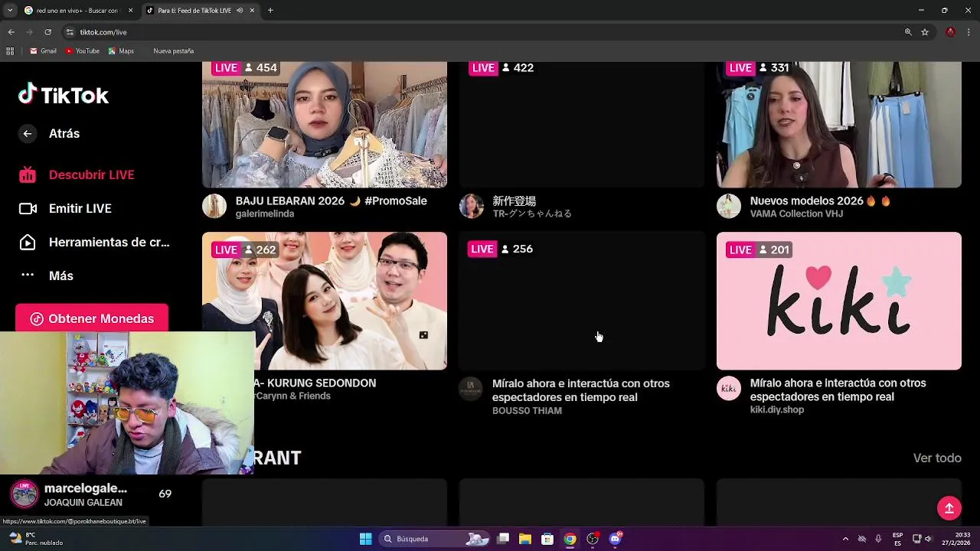Click the site information icon
Screen dimensions: 980x551
(x=70, y=32)
